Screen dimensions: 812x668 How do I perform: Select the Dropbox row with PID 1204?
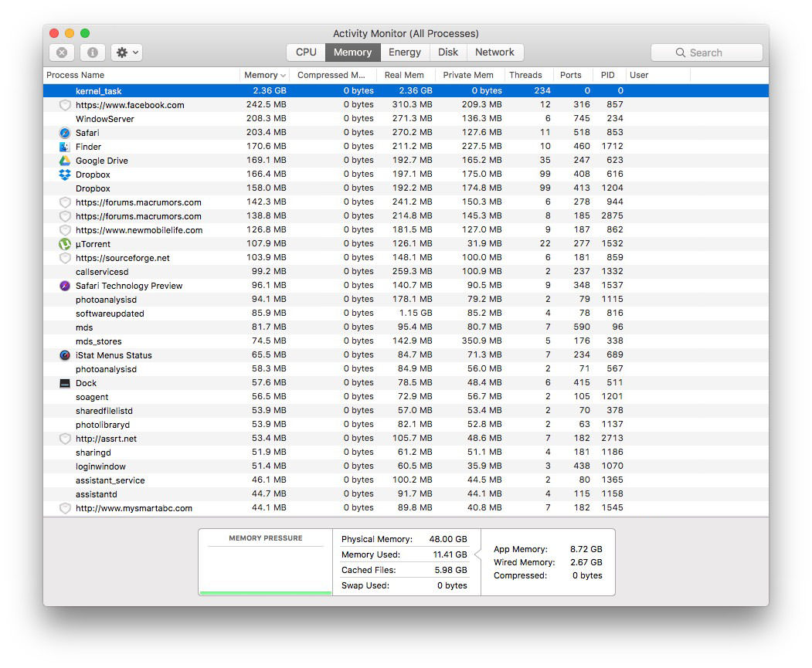[x=406, y=188]
